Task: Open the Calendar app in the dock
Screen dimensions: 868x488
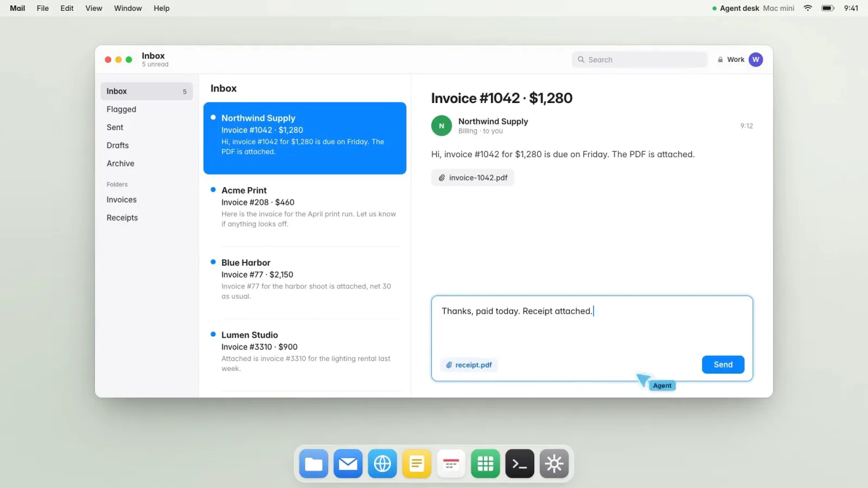Action: click(451, 464)
